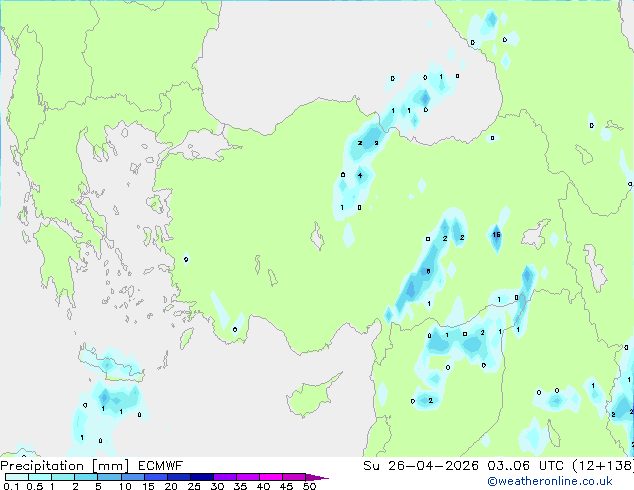
Task: Select the 2–5 mm legend color swatch
Action: (86, 477)
